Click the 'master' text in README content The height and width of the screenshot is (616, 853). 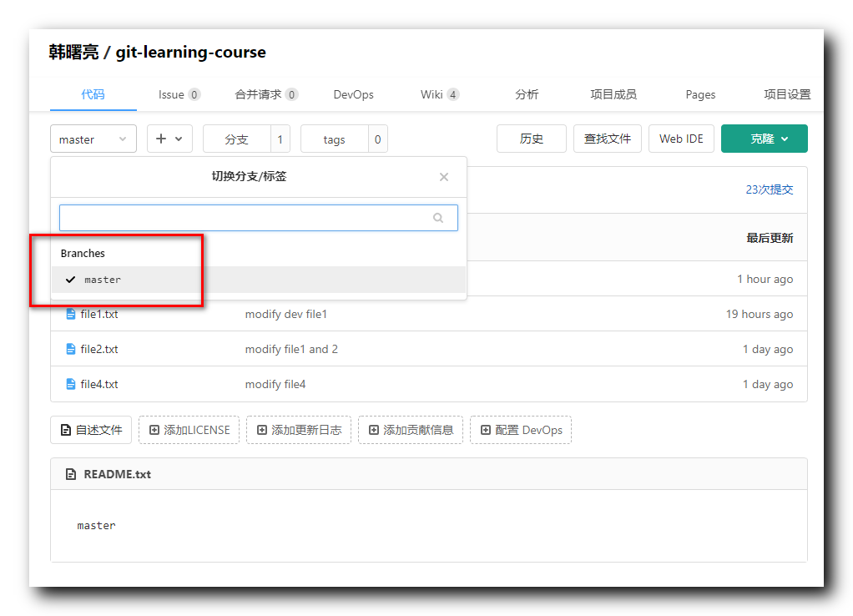[96, 526]
